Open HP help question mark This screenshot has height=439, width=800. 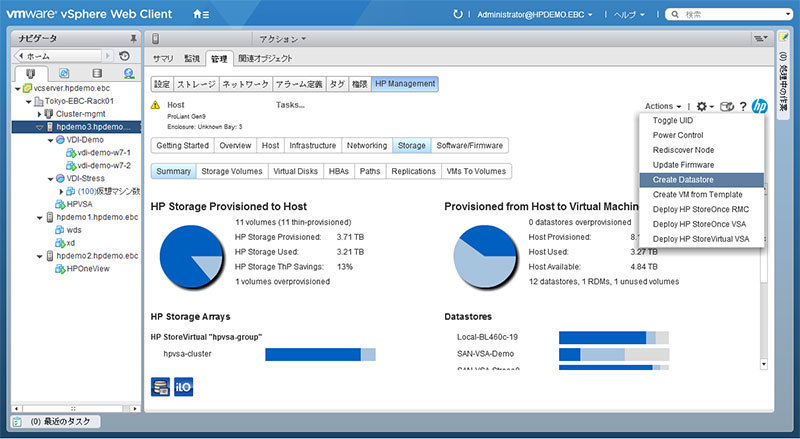click(x=743, y=106)
